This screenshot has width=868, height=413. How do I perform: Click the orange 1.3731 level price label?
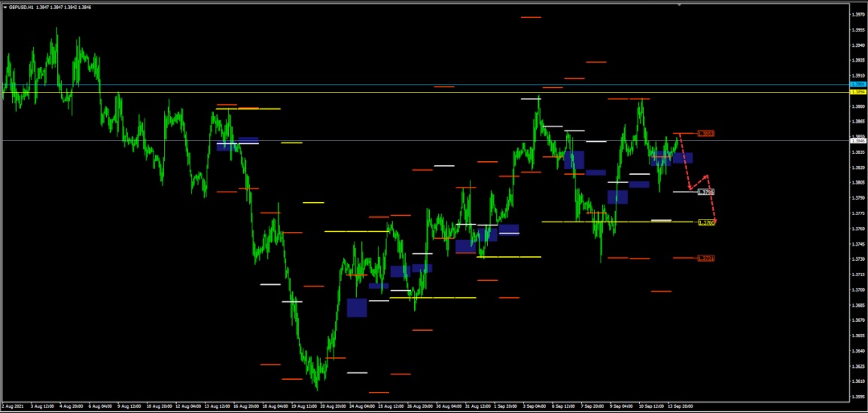[705, 259]
